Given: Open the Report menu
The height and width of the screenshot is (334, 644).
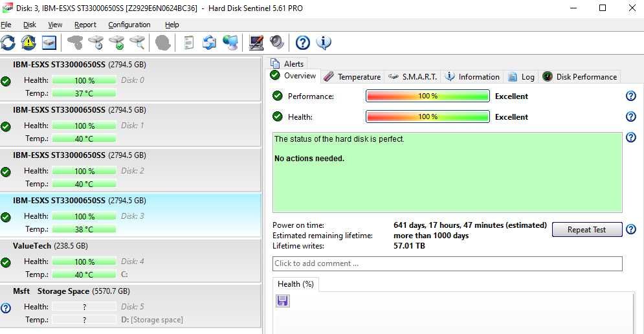Looking at the screenshot, I should point(85,25).
